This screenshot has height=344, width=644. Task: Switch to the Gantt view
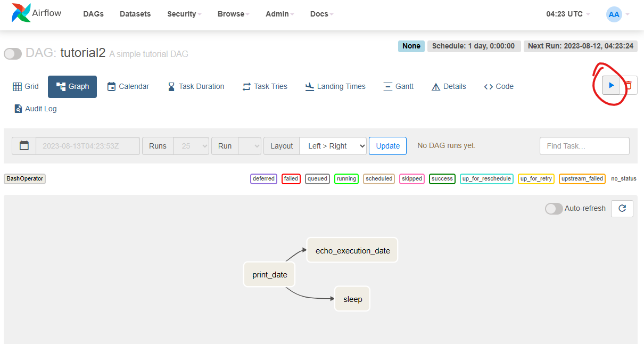pos(398,86)
